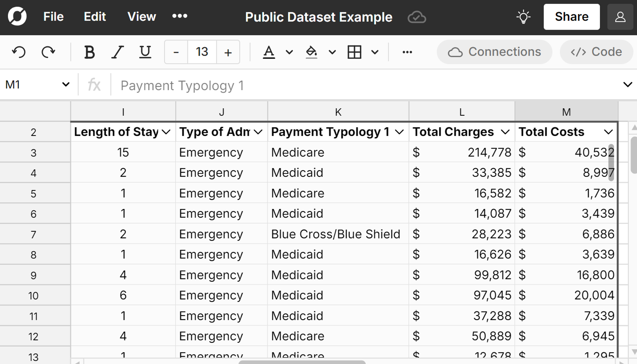Open the Total Costs column dropdown
The image size is (637, 364).
tap(608, 132)
